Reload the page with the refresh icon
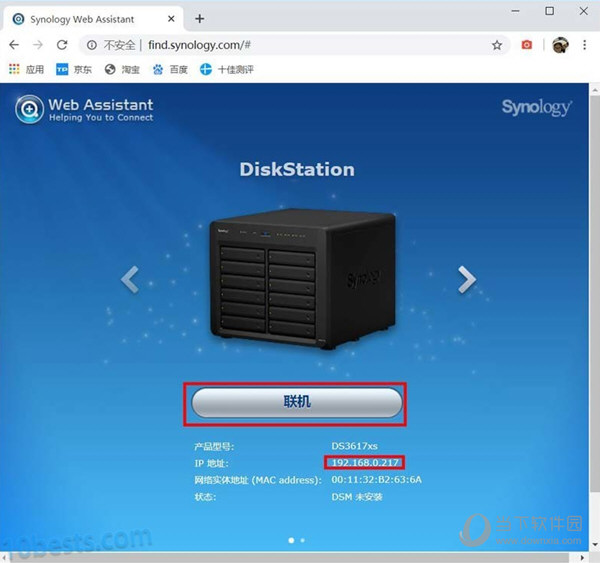 (62, 45)
